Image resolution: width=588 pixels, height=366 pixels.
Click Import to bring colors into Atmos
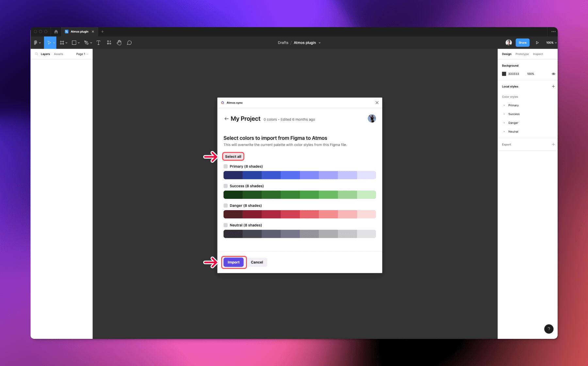pos(234,262)
